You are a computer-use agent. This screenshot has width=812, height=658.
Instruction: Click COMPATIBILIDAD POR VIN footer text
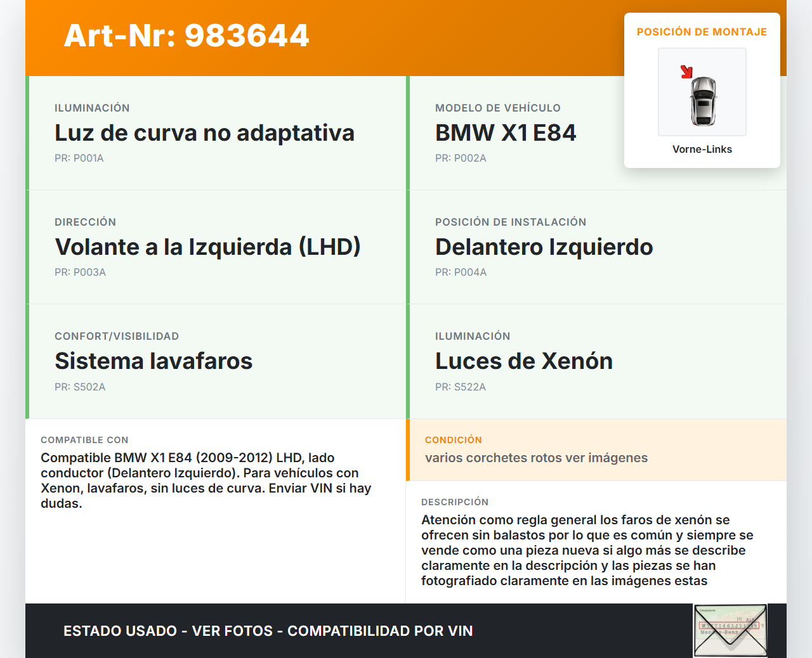tap(381, 631)
